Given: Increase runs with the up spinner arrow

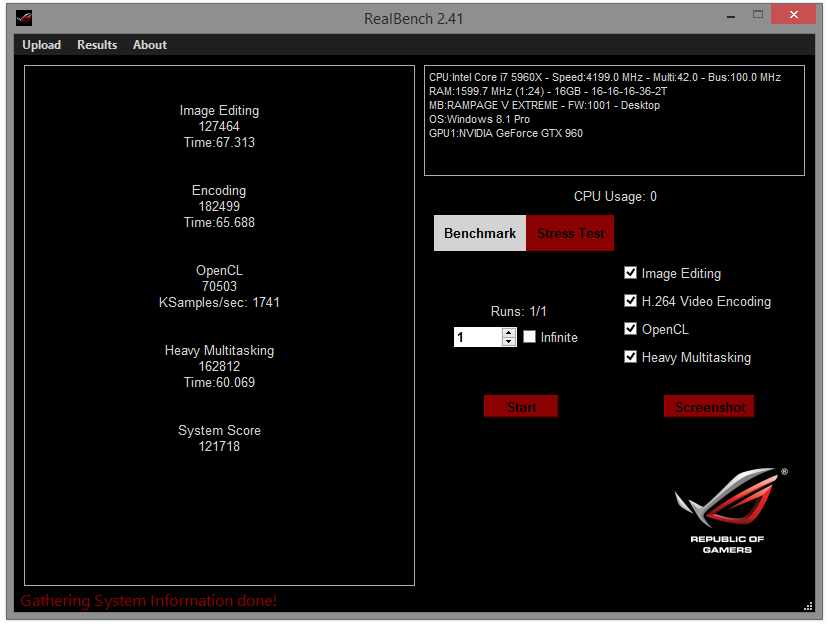Looking at the screenshot, I should pos(509,333).
